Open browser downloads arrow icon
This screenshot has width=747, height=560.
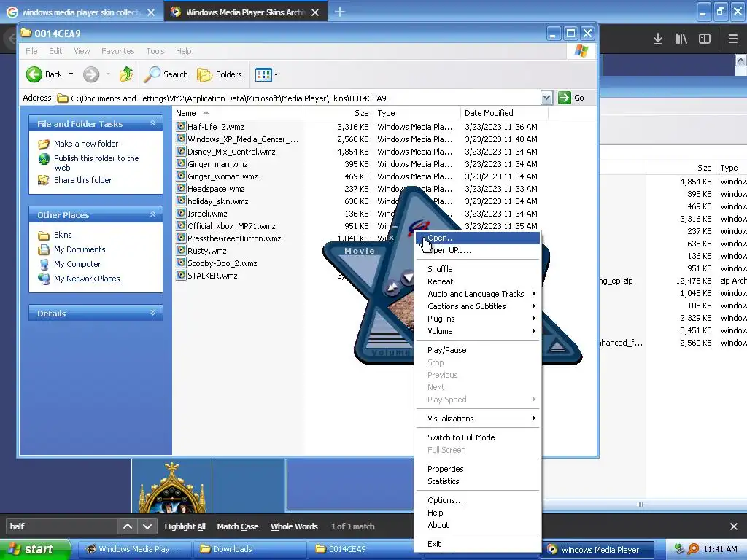[x=658, y=39]
